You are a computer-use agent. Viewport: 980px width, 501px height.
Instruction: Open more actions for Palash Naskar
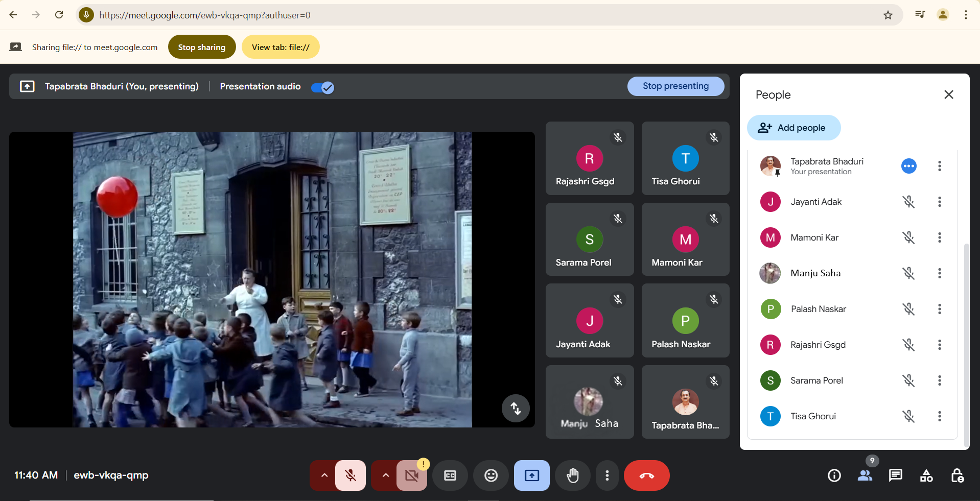tap(939, 309)
